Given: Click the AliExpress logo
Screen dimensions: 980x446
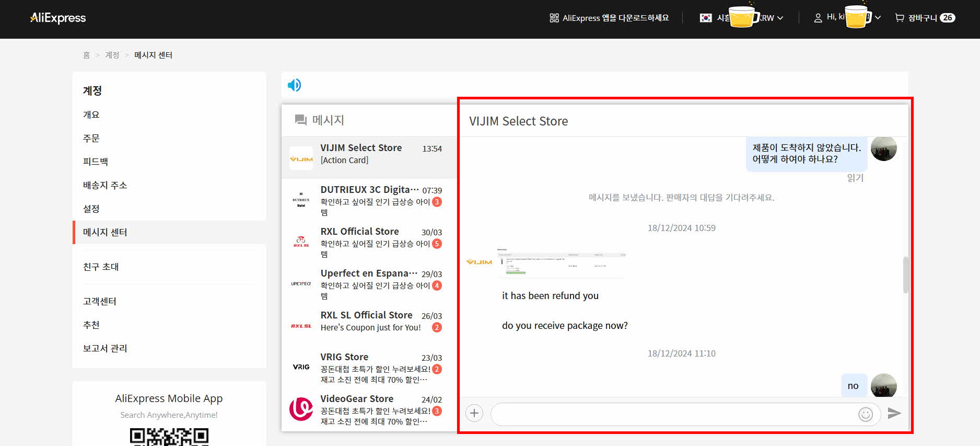Looking at the screenshot, I should [57, 18].
